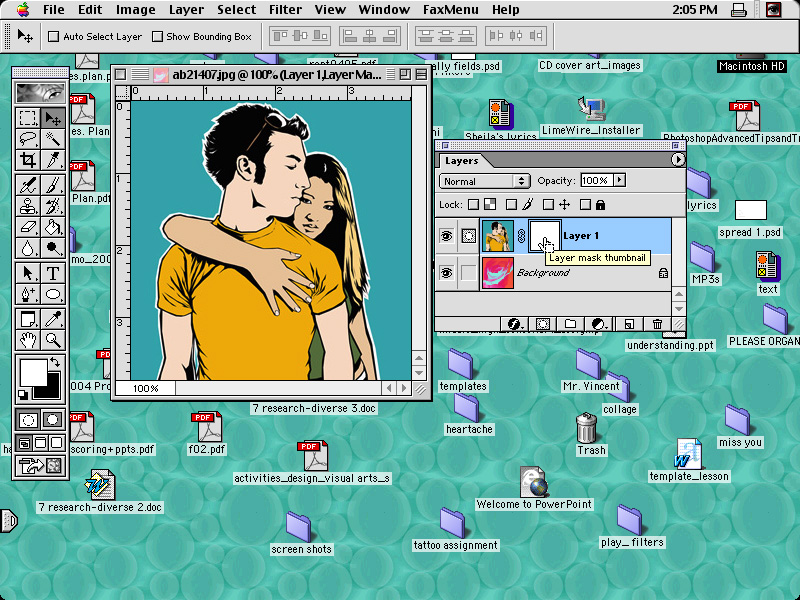
Task: Open the Normal blend mode dropdown
Action: (x=483, y=181)
